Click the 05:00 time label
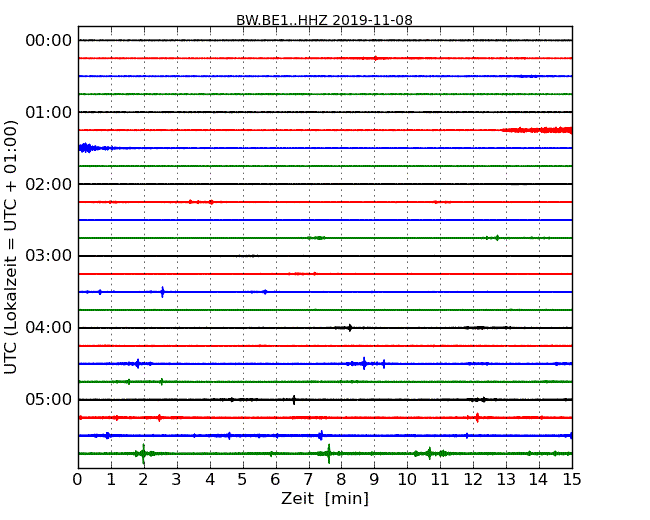The width and height of the screenshot is (650, 520). coord(49,399)
